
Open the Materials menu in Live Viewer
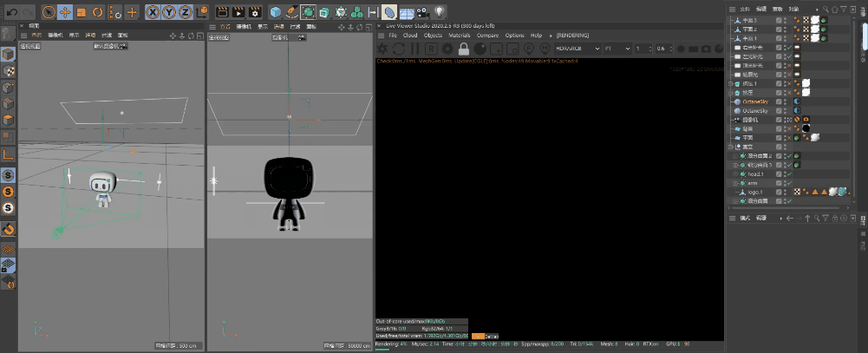point(459,36)
